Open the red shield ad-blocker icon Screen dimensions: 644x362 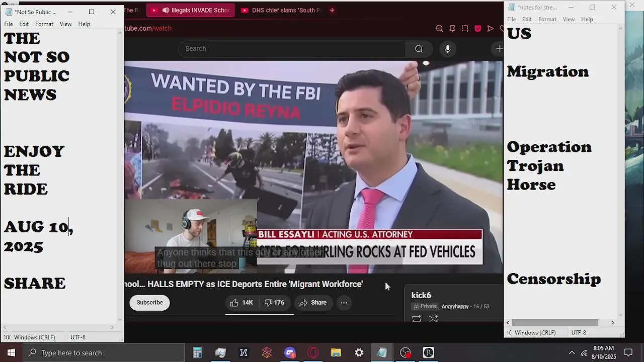(477, 29)
